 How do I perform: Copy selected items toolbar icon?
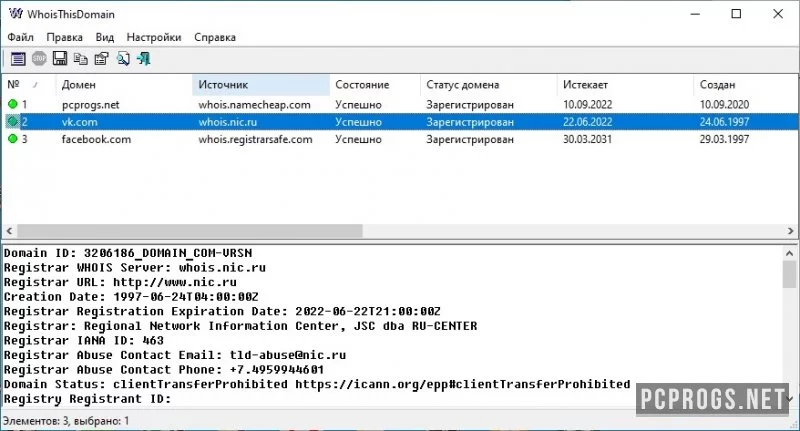(x=81, y=59)
